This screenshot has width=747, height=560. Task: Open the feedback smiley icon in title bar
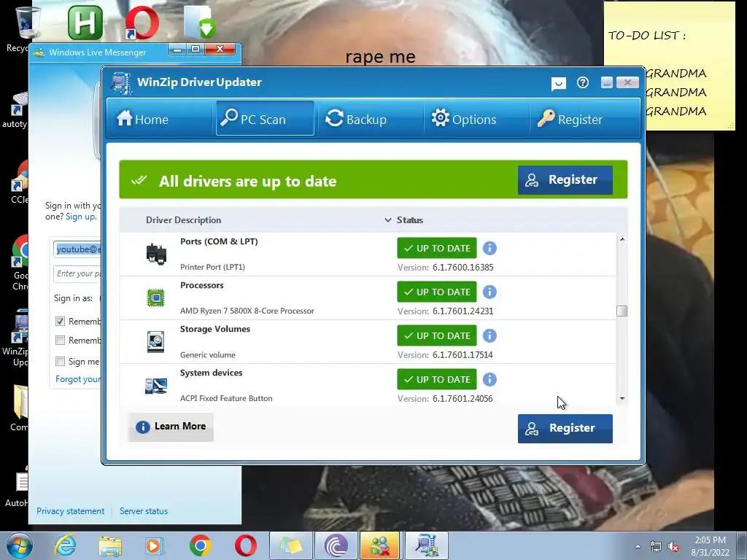558,84
